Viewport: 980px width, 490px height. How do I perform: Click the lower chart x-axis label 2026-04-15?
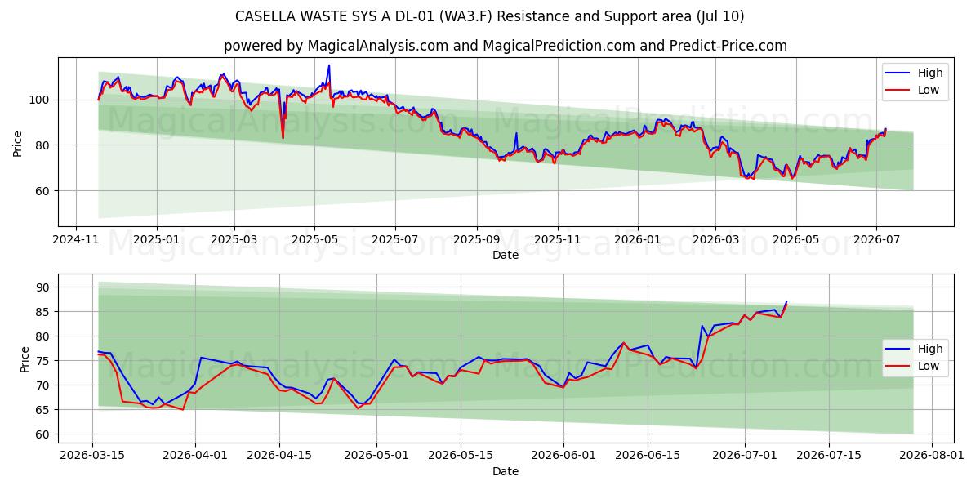coord(279,457)
